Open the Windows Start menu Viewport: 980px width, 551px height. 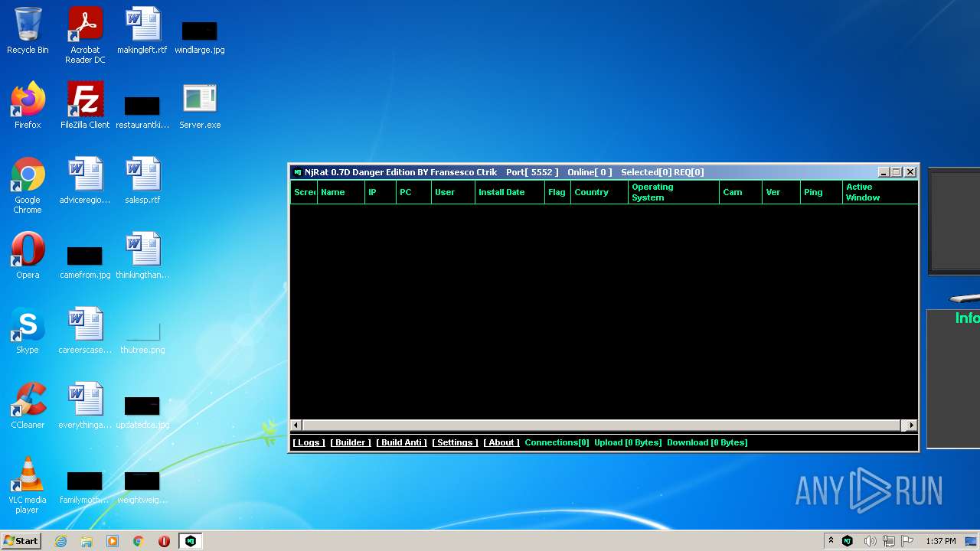click(21, 541)
